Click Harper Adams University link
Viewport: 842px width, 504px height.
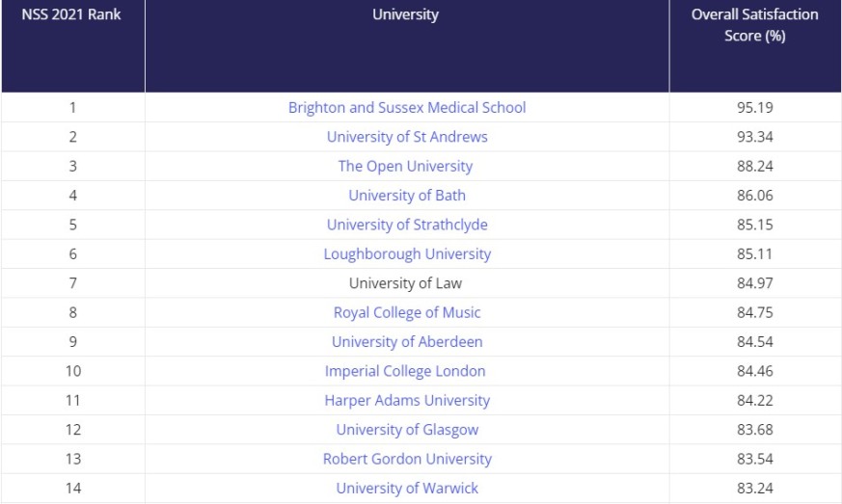tap(407, 401)
